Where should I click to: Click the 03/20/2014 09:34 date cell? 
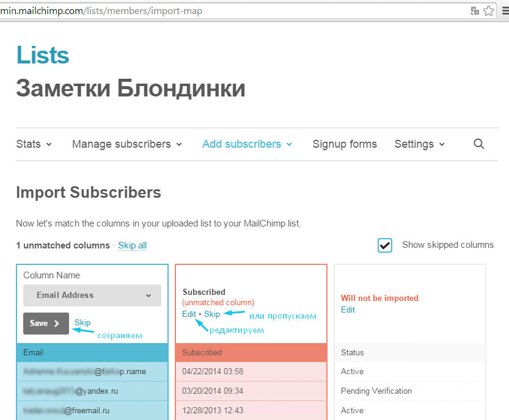coord(251,391)
